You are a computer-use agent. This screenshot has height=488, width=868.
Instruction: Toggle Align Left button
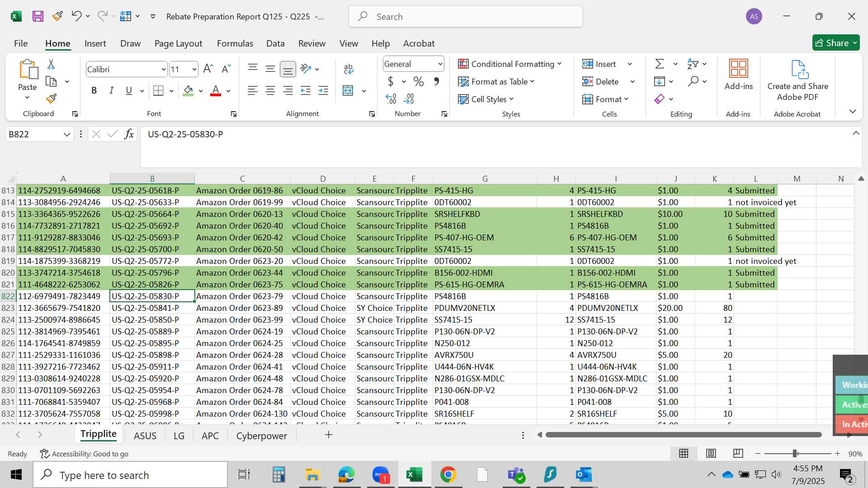coord(253,91)
